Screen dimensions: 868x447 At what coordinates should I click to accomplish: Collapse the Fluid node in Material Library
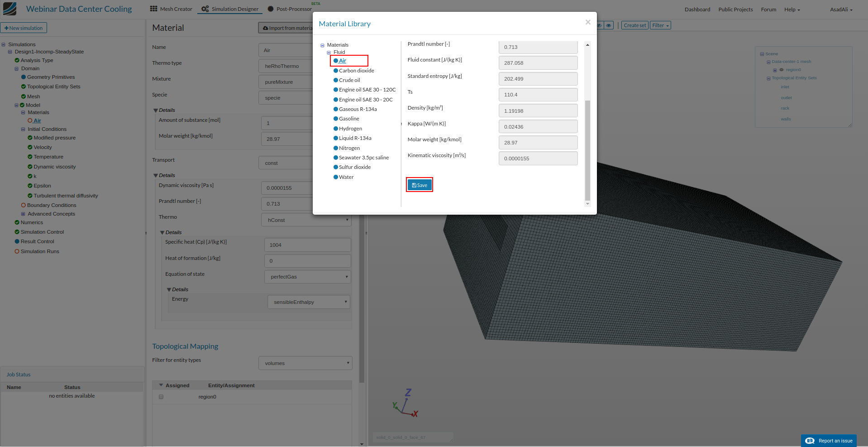click(329, 53)
